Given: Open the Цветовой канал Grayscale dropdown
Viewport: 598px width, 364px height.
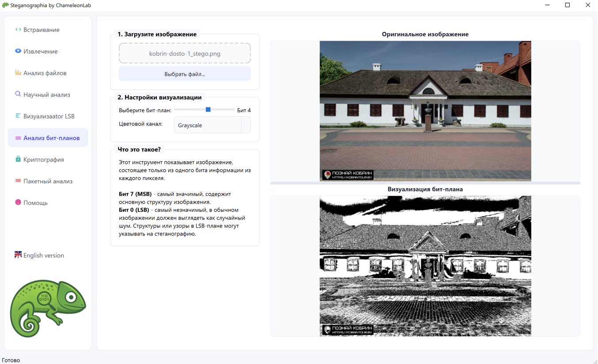Looking at the screenshot, I should point(213,125).
